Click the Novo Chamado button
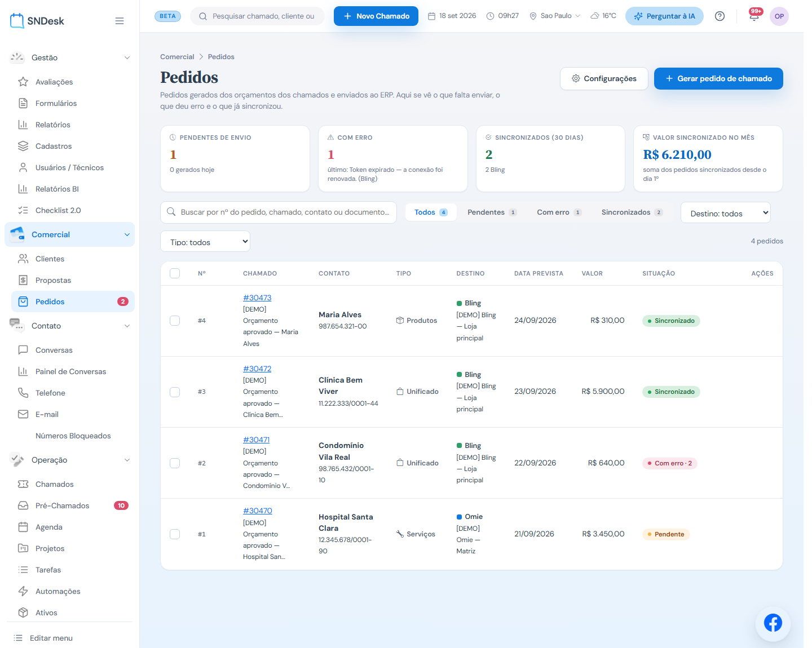This screenshot has width=812, height=648. click(x=376, y=16)
